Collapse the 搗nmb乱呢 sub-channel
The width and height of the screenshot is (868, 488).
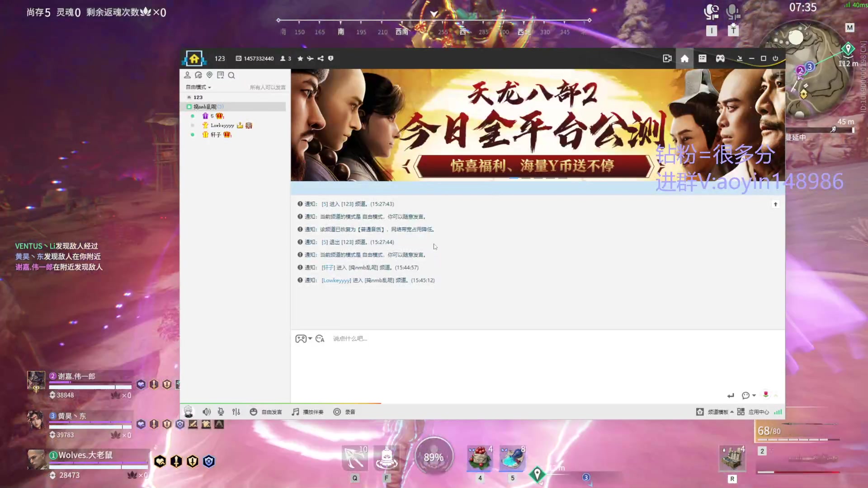point(189,107)
